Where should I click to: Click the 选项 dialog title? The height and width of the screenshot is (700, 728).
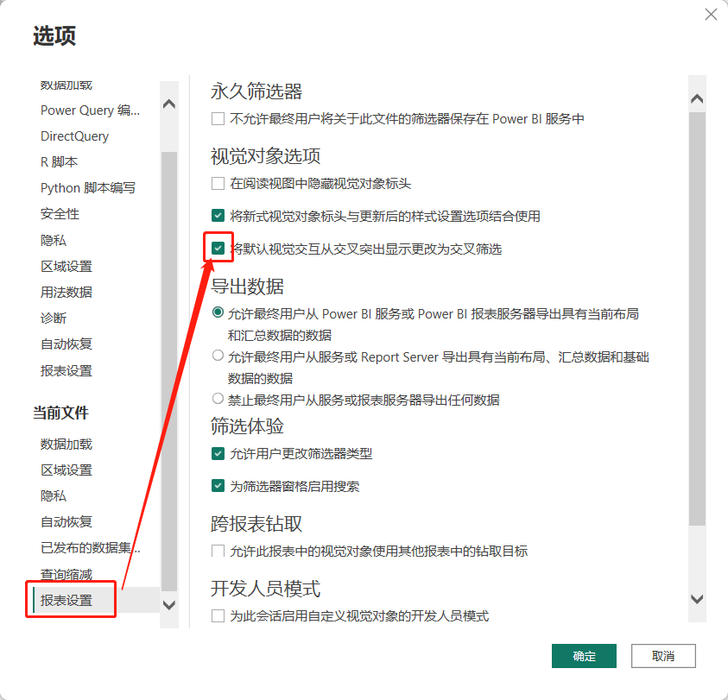pyautogui.click(x=54, y=35)
